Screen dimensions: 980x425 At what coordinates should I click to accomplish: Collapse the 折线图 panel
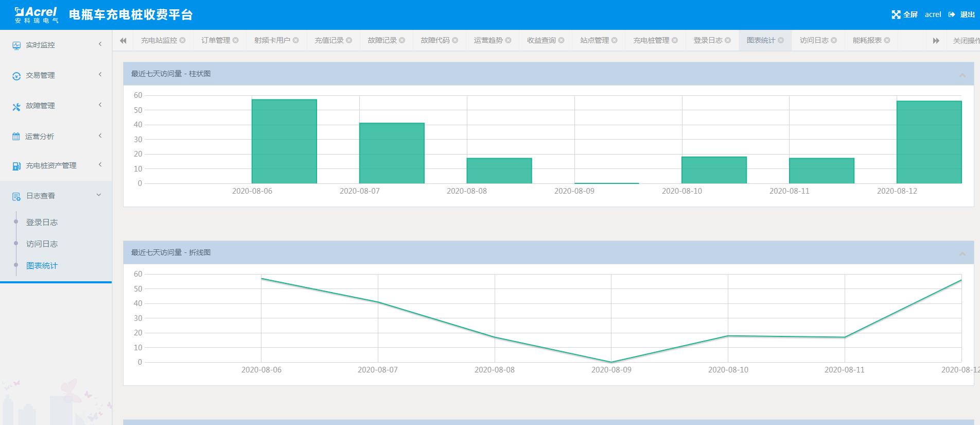(x=962, y=253)
